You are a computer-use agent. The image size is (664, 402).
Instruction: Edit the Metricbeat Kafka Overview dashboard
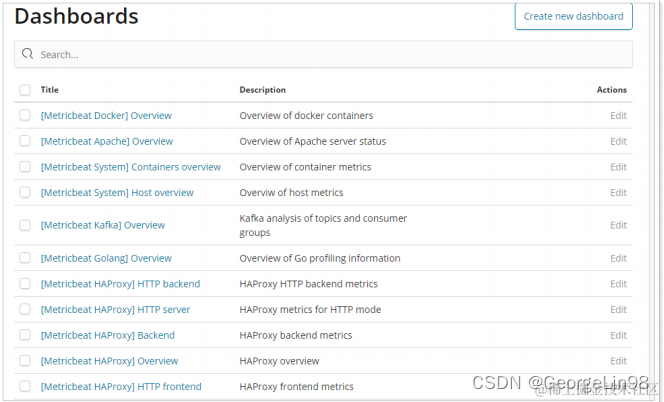618,225
